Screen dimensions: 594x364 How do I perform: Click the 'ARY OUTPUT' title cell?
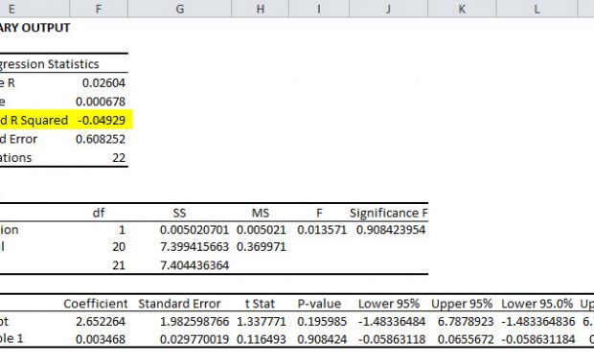34,28
